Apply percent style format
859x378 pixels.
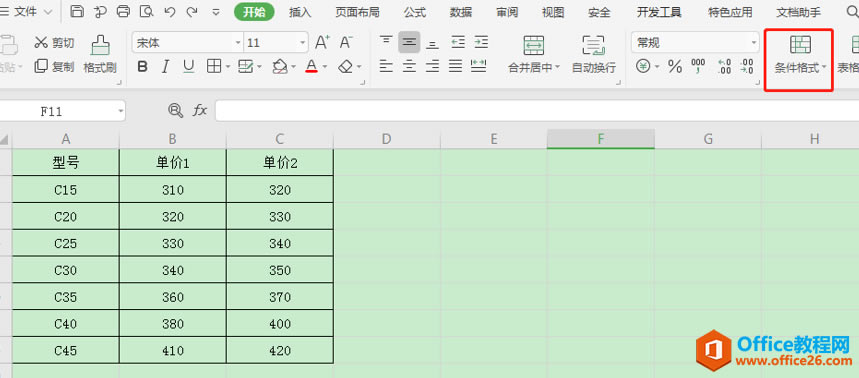[x=675, y=67]
